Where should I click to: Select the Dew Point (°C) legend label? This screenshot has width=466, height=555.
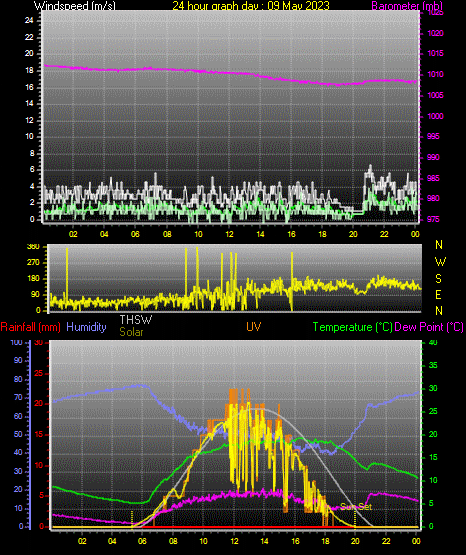coord(429,327)
